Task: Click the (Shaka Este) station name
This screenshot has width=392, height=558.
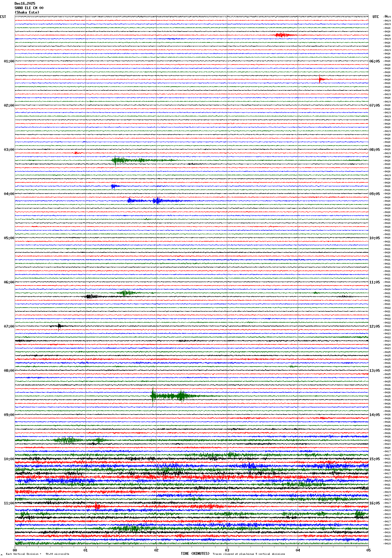Action: (x=27, y=12)
